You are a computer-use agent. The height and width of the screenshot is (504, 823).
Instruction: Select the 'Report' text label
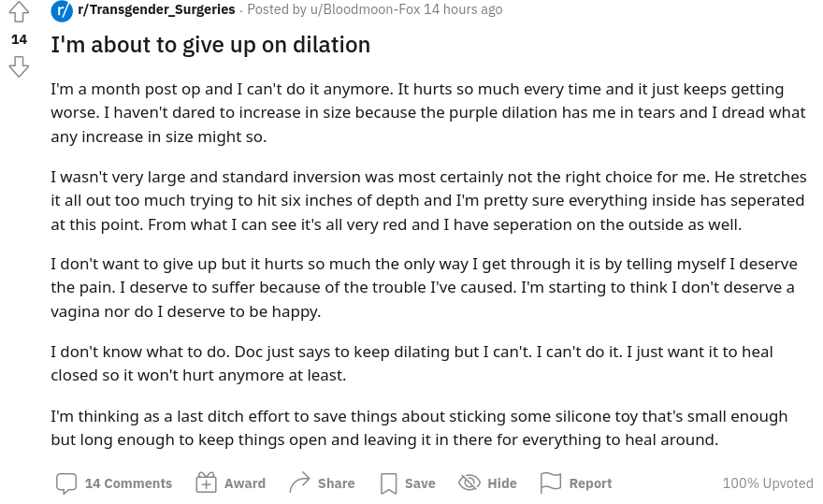590,483
